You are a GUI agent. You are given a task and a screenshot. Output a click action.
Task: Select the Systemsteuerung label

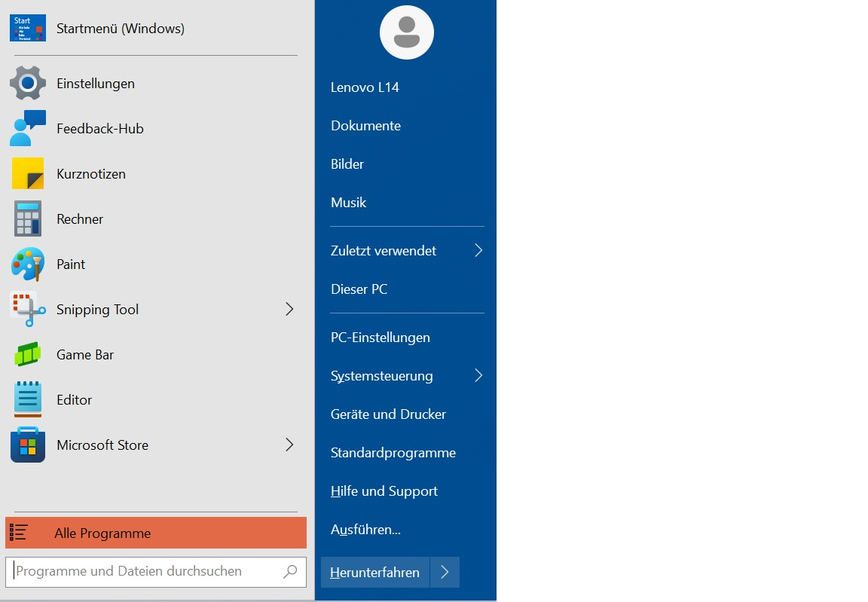[381, 376]
